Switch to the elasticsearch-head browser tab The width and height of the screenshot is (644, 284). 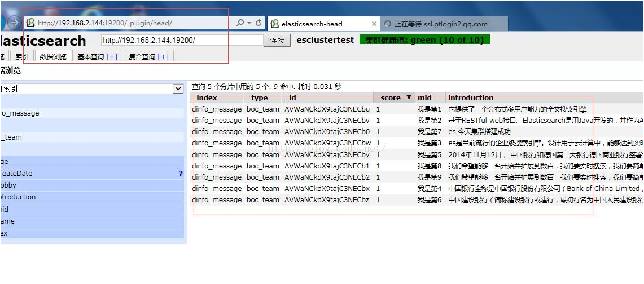click(324, 24)
